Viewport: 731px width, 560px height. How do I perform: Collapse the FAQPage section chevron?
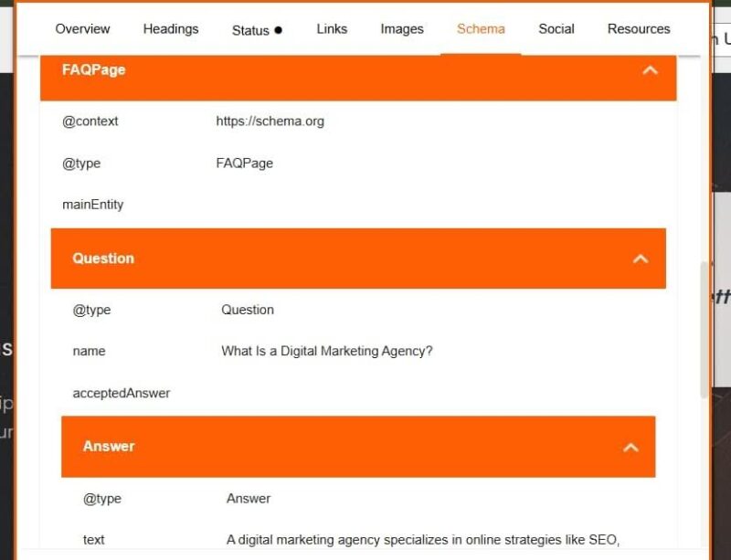[650, 70]
